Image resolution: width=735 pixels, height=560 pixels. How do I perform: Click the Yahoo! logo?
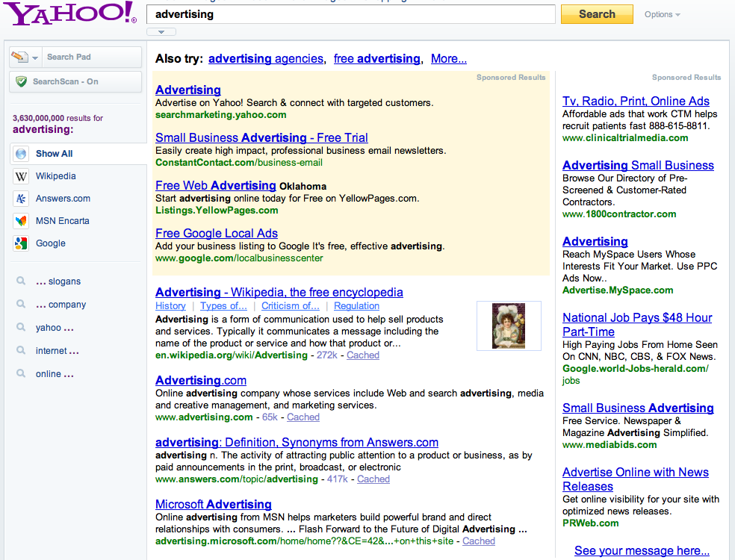(71, 14)
